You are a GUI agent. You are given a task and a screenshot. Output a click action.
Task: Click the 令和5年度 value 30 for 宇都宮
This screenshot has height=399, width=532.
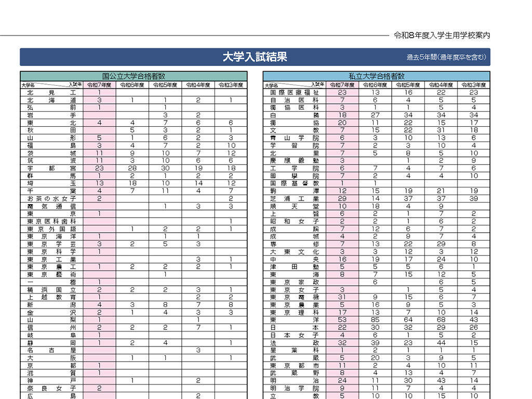165,168
